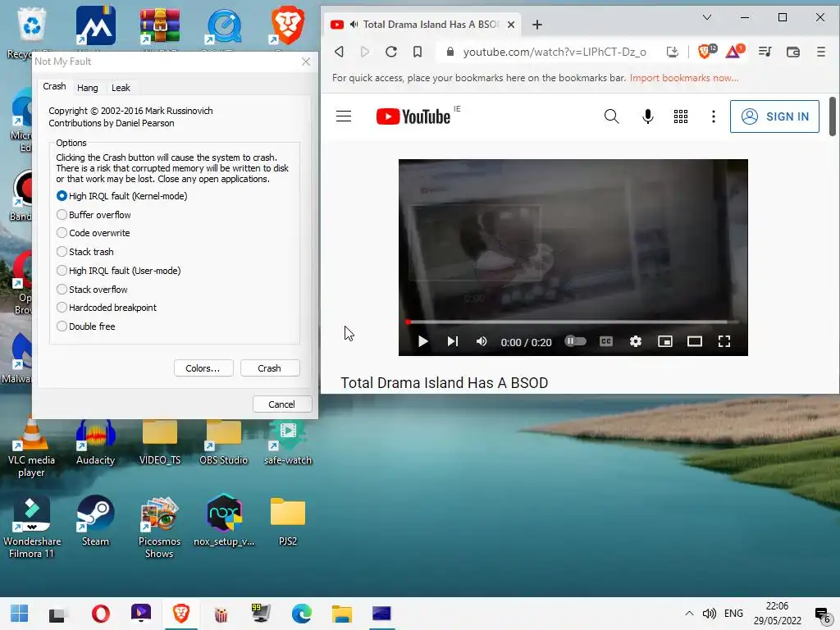Search with voice microphone icon
The image size is (840, 630).
point(648,116)
